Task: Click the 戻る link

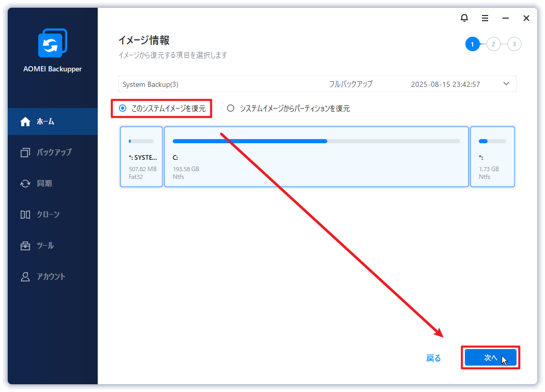Action: point(433,358)
